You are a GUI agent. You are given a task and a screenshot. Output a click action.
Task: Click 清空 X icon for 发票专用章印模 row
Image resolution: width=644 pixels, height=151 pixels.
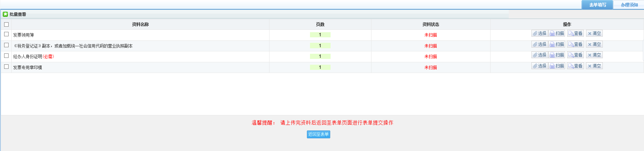pos(590,66)
